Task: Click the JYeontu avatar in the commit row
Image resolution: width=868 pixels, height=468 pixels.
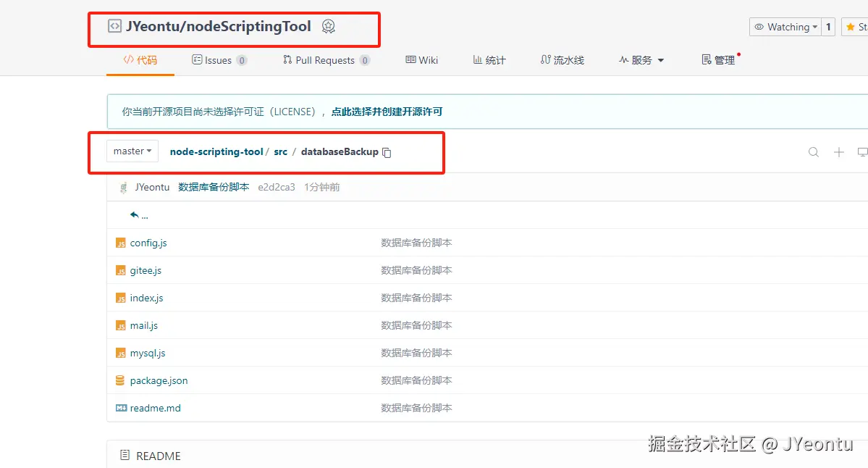Action: click(124, 187)
